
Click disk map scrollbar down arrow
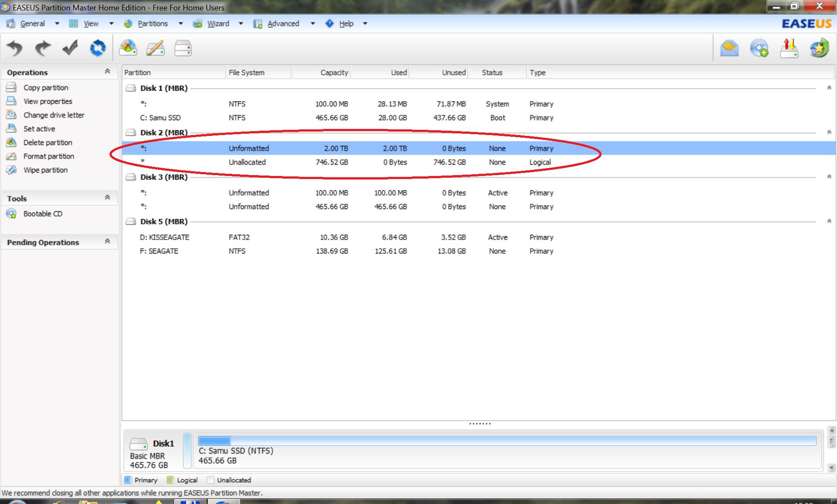click(831, 467)
